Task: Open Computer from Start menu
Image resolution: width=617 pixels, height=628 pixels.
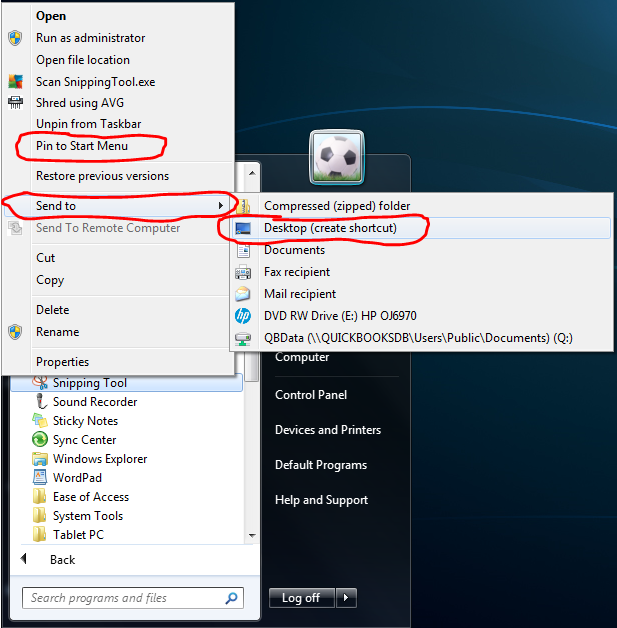Action: point(302,357)
